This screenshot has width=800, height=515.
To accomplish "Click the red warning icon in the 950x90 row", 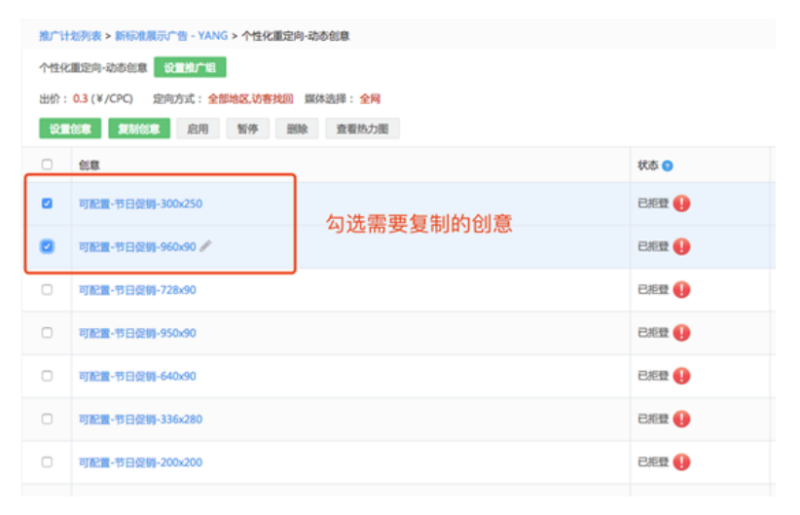I will [682, 333].
